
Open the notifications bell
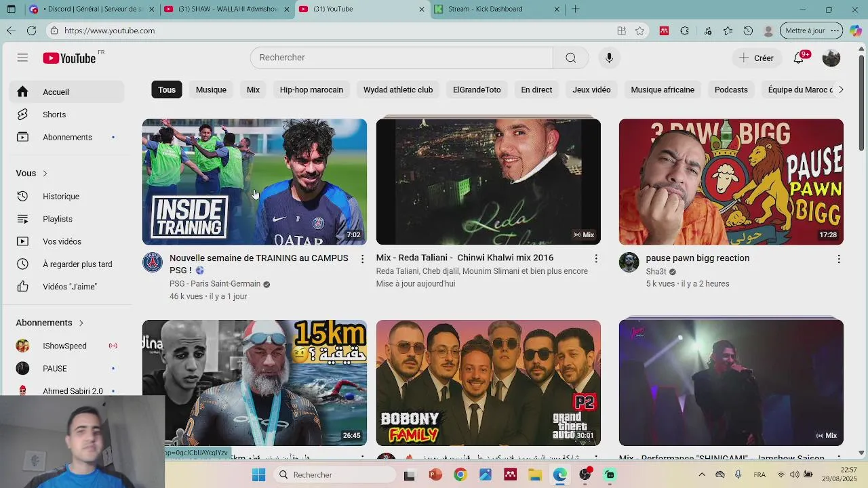799,58
